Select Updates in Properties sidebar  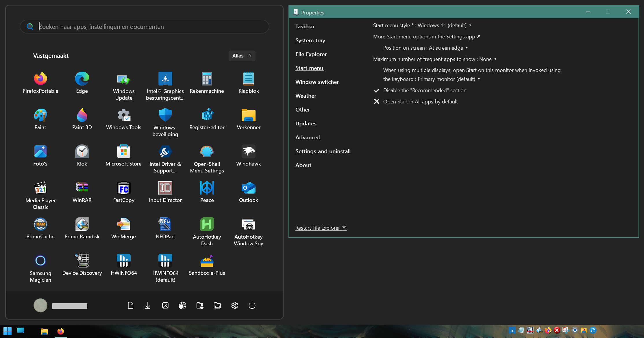[306, 123]
